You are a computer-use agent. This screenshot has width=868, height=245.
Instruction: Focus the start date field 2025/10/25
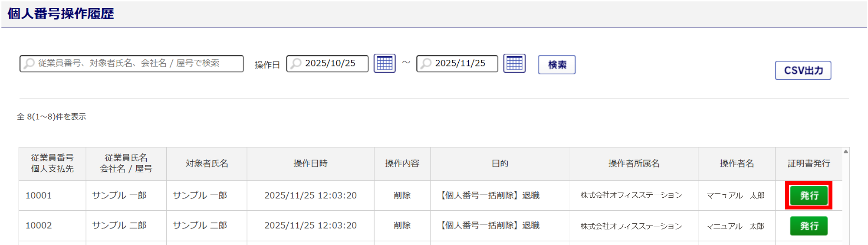coord(330,64)
